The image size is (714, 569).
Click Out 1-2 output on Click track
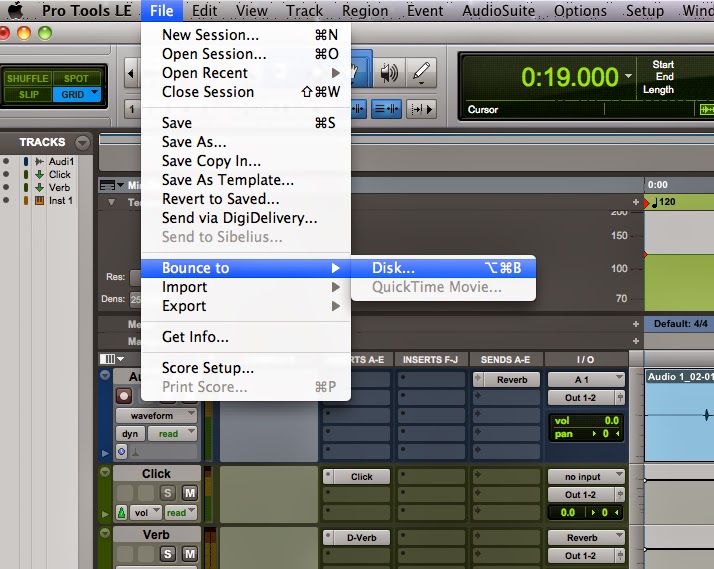click(581, 495)
